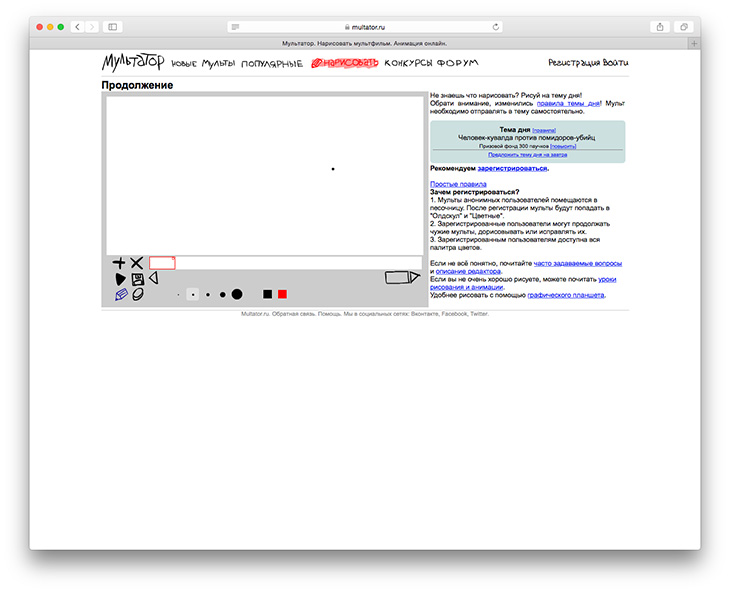Click the Safari share button
The width and height of the screenshot is (730, 592).
pos(660,27)
